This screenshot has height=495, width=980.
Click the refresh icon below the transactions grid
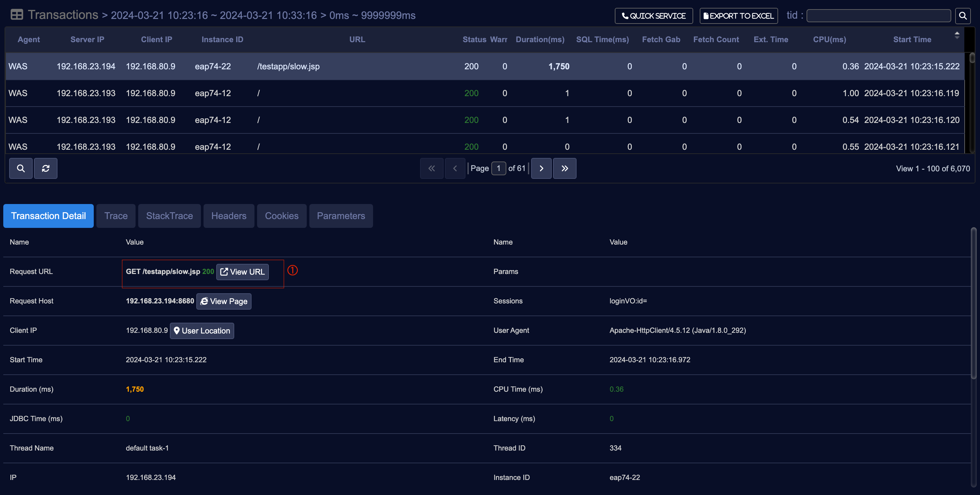46,168
